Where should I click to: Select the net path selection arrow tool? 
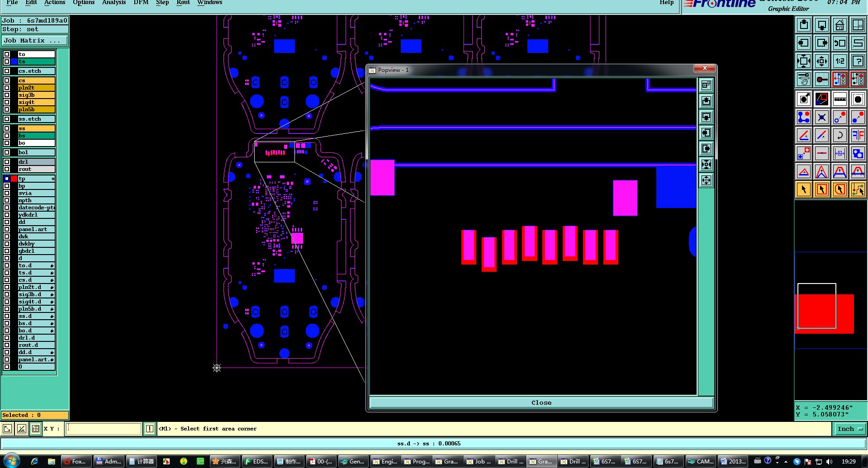point(858,189)
